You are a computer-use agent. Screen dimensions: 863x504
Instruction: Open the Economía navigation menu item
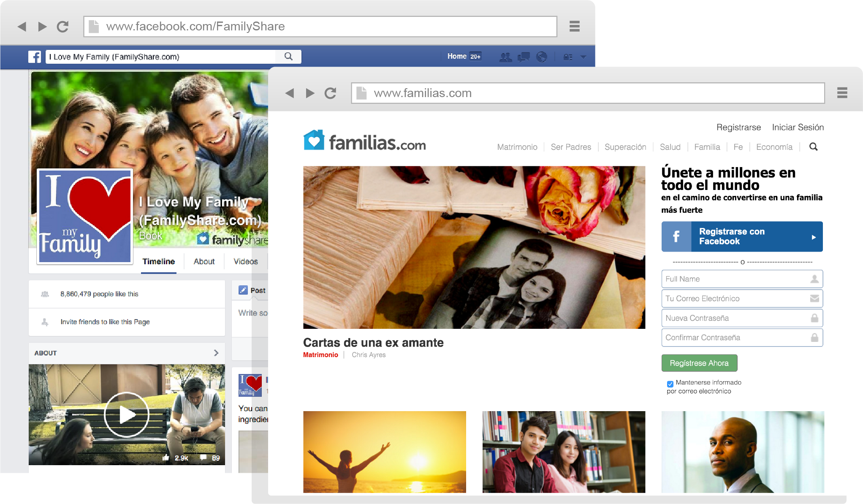pos(774,147)
